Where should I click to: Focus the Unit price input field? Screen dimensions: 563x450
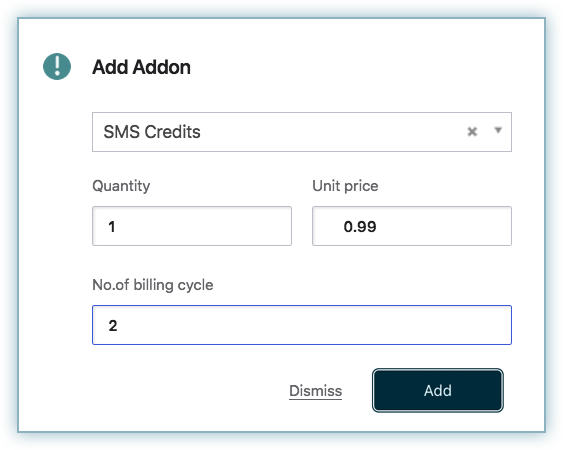412,226
